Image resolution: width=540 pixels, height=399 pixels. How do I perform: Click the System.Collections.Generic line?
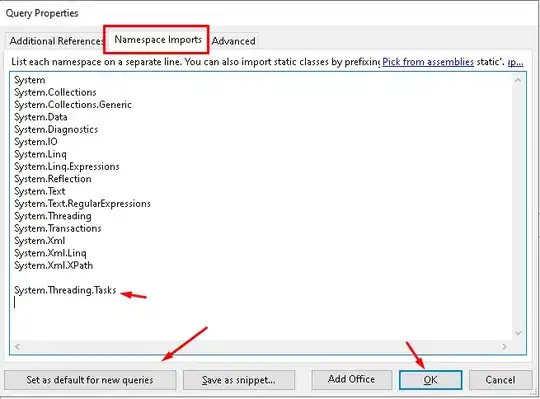click(x=73, y=105)
